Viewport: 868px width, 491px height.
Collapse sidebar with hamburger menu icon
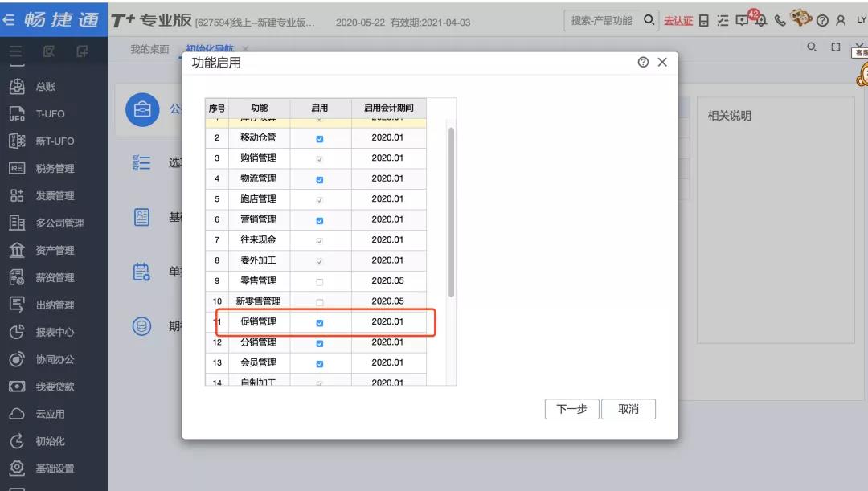point(16,53)
